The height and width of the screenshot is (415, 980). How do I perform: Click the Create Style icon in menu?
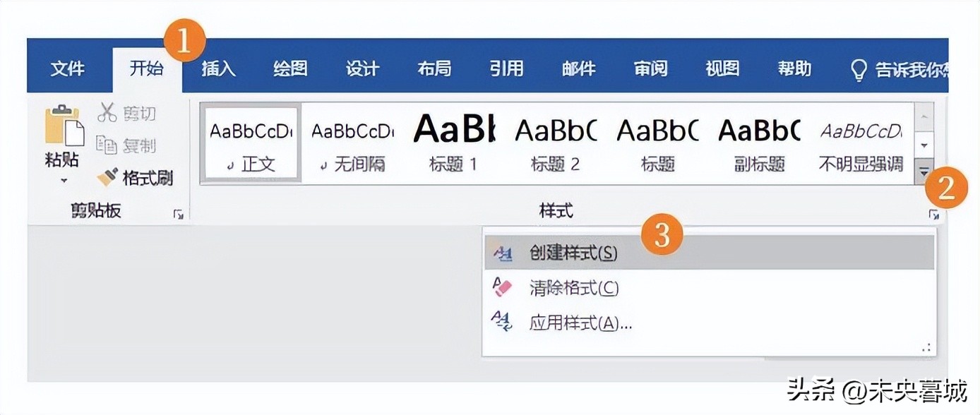point(502,253)
